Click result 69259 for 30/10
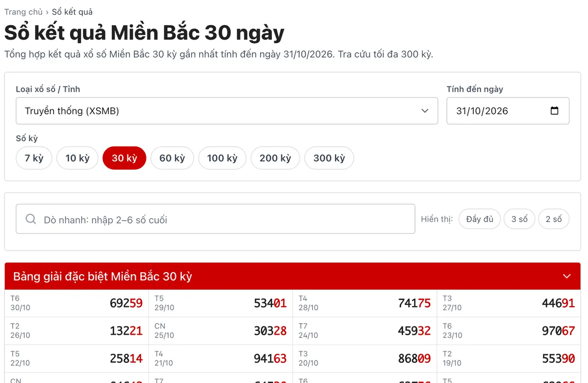Image resolution: width=588 pixels, height=383 pixels. click(x=126, y=303)
